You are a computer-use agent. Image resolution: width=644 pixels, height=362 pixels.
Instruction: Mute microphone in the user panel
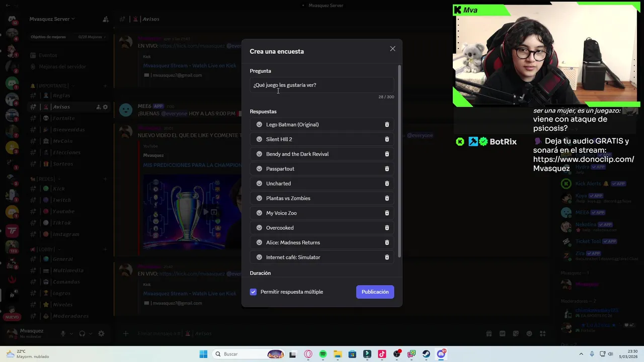tap(63, 333)
